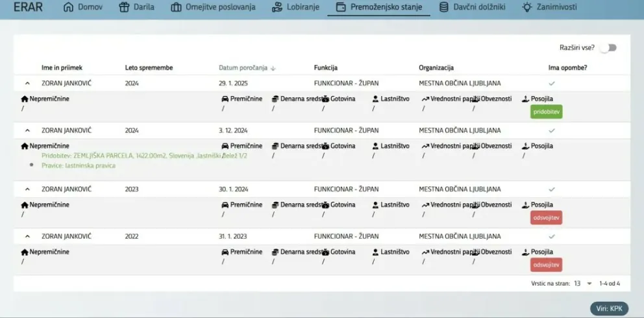The height and width of the screenshot is (318, 644).
Task: Collapse the row dated 31. 1. 2023
Action: (27, 236)
